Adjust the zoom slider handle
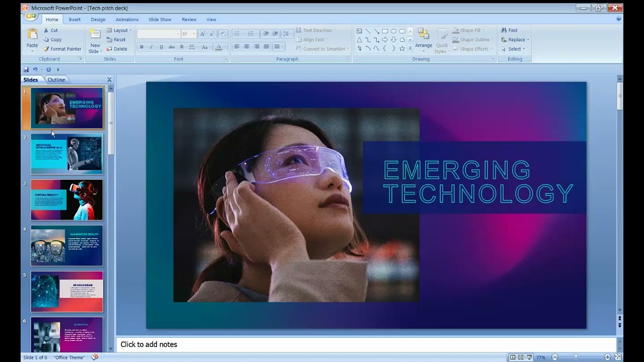 [576, 357]
